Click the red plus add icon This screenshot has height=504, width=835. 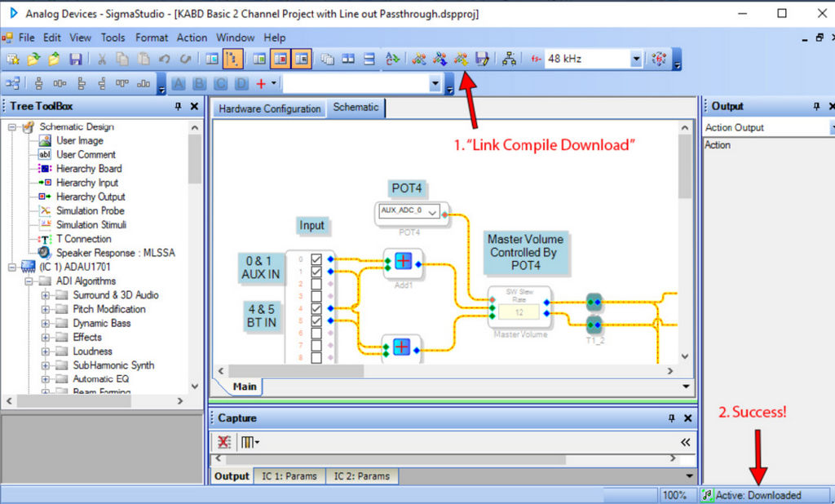[261, 84]
